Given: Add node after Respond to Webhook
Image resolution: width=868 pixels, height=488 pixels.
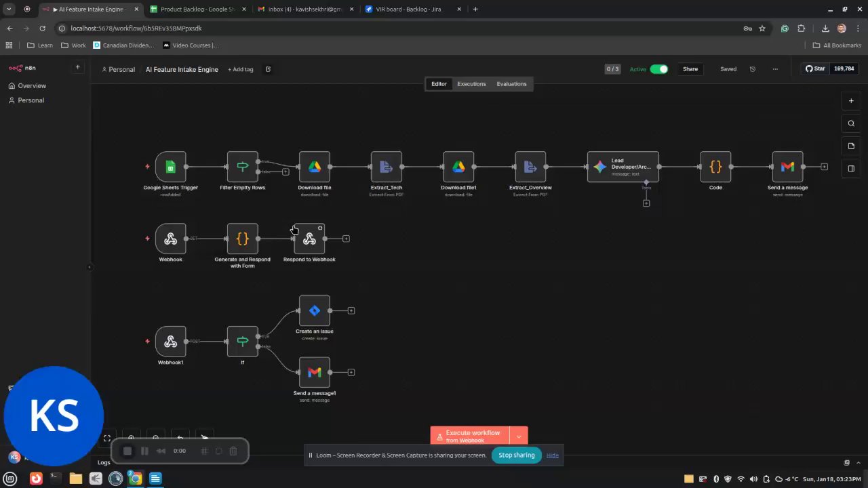Looking at the screenshot, I should pyautogui.click(x=346, y=239).
